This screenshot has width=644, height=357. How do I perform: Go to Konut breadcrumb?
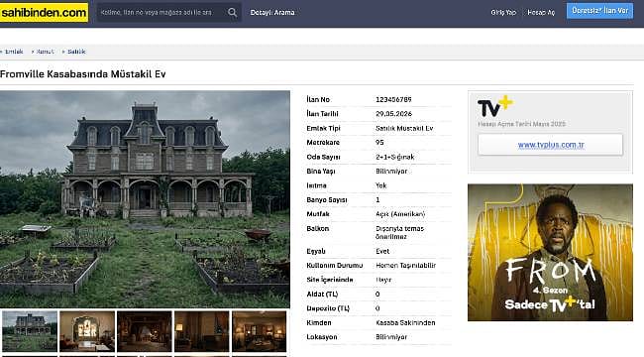45,52
